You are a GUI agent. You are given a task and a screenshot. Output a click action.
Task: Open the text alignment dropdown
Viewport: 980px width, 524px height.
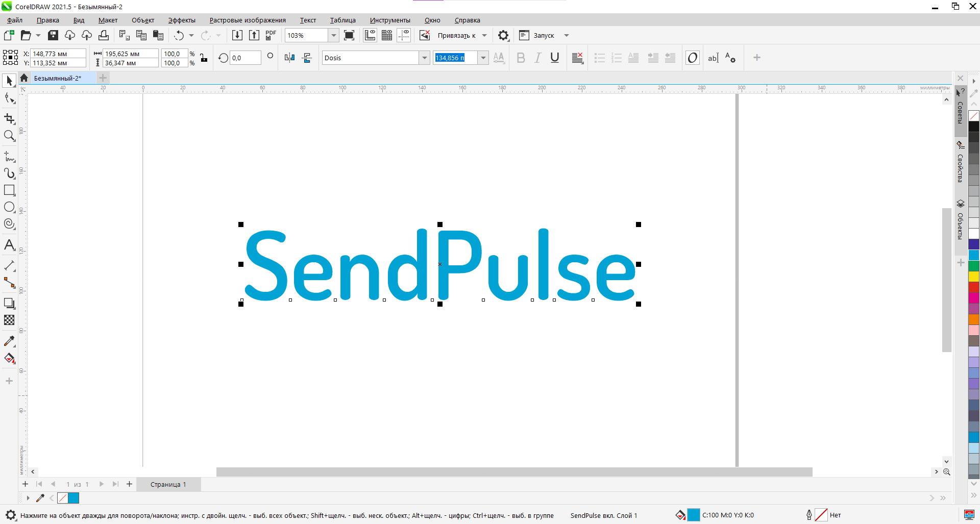578,58
